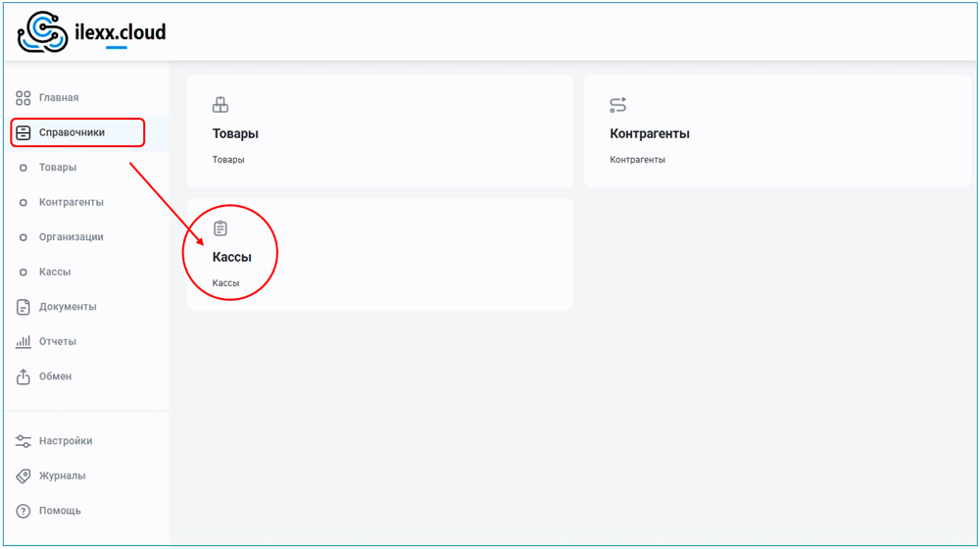The width and height of the screenshot is (980, 549).
Task: Open the Кассы card title
Action: point(232,257)
